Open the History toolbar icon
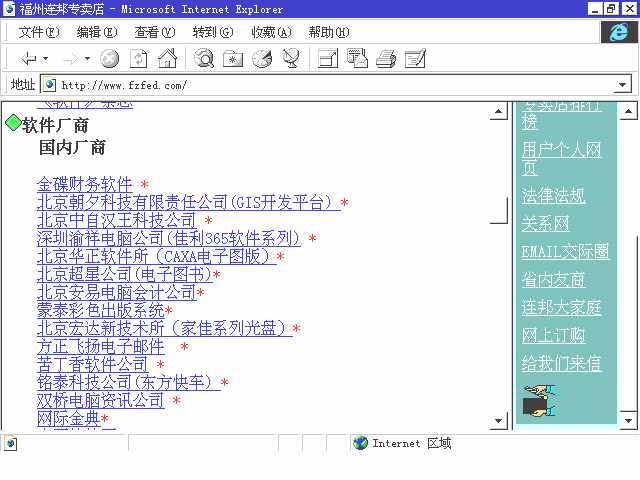The image size is (640, 480). tap(262, 59)
